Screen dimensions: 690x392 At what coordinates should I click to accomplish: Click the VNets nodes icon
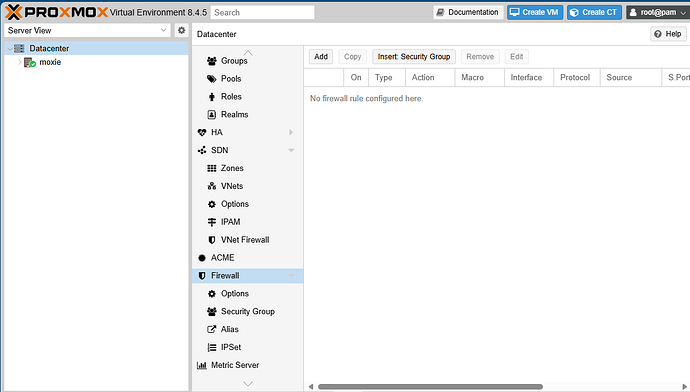[x=212, y=186]
